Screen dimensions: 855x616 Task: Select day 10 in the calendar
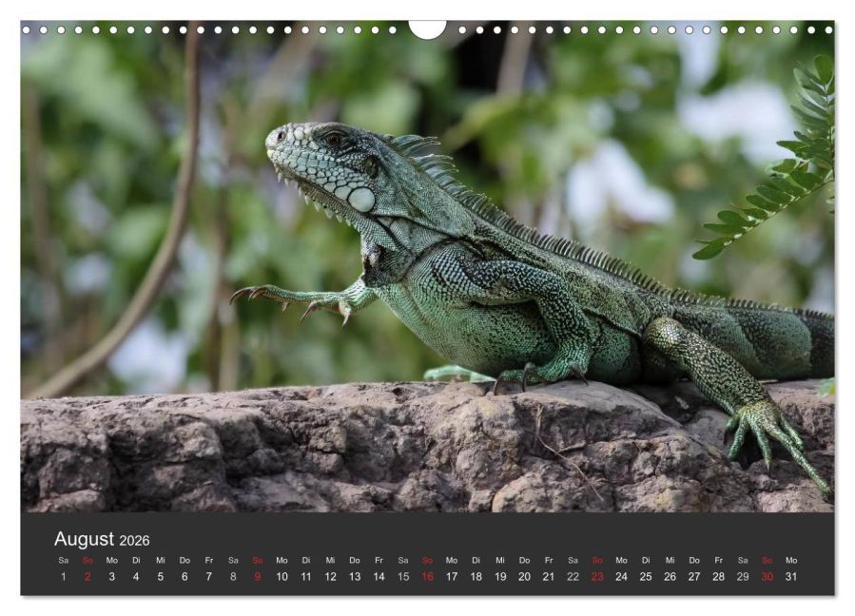[282, 577]
